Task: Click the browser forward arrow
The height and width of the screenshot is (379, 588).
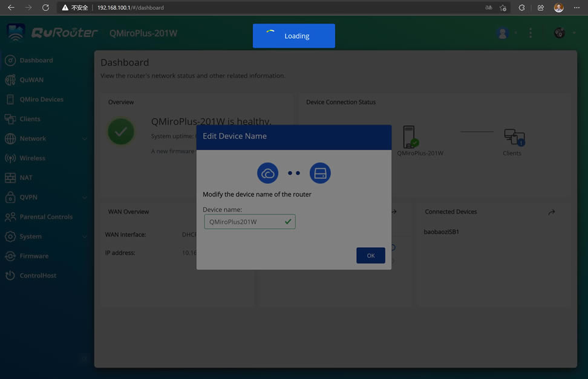Action: pos(28,7)
